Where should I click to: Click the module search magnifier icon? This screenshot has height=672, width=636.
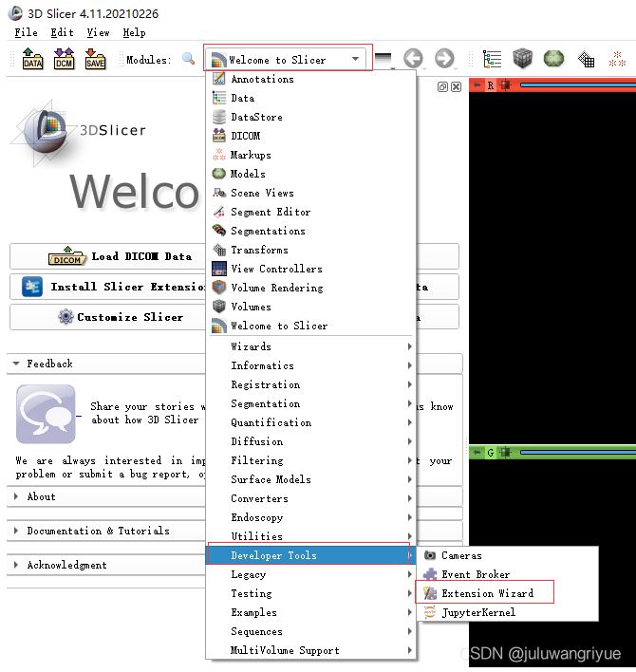188,58
